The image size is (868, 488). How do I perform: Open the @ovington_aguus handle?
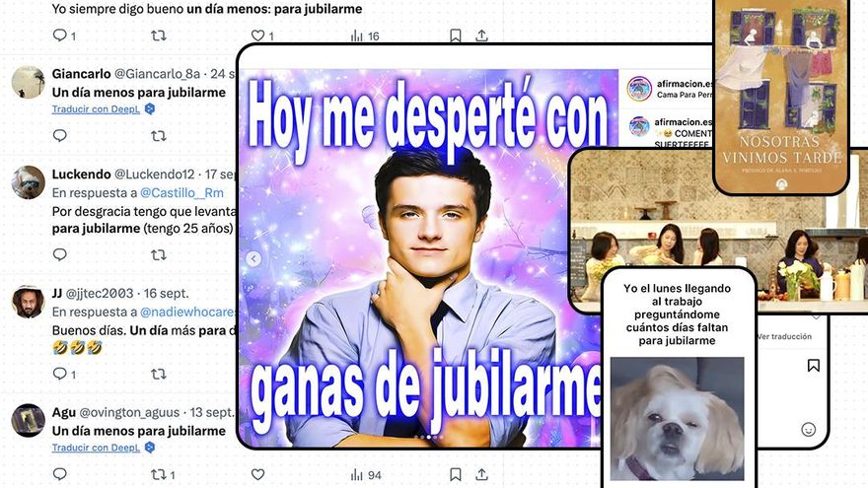tap(129, 413)
